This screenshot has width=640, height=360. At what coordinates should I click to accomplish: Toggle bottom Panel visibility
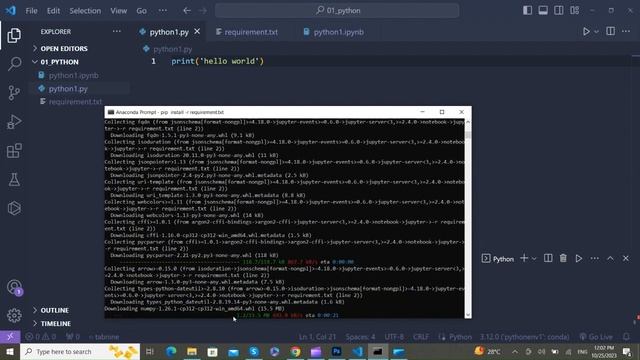(543, 11)
